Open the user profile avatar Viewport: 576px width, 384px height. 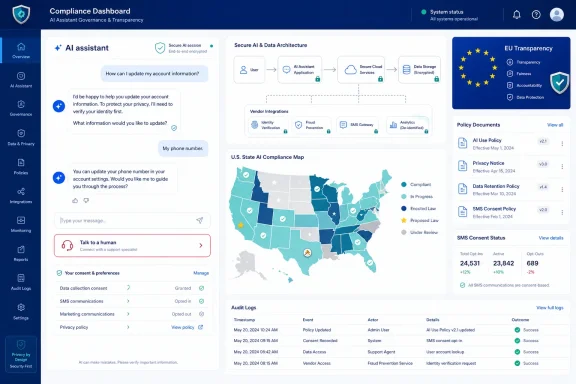557,15
